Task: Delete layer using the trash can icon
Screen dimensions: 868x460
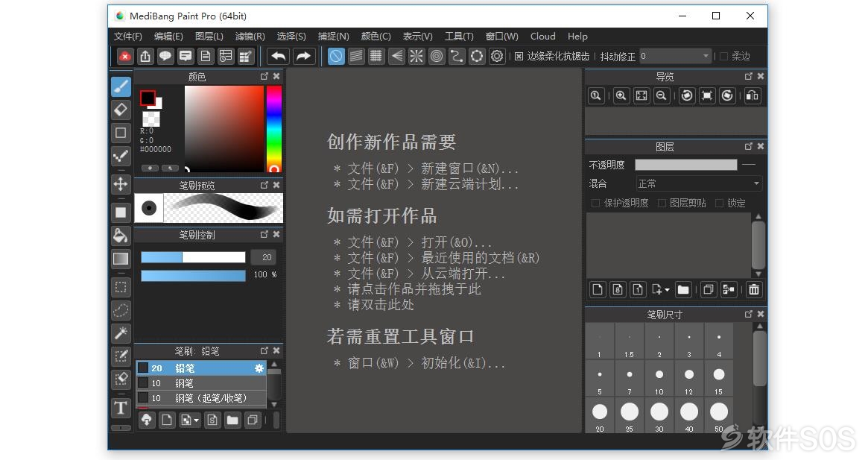Action: [x=753, y=289]
